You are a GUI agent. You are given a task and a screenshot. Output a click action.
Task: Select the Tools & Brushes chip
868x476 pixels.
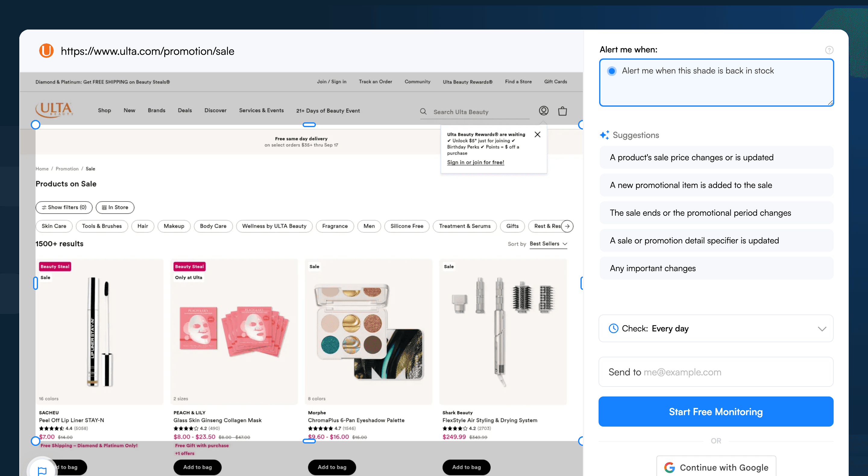click(102, 226)
